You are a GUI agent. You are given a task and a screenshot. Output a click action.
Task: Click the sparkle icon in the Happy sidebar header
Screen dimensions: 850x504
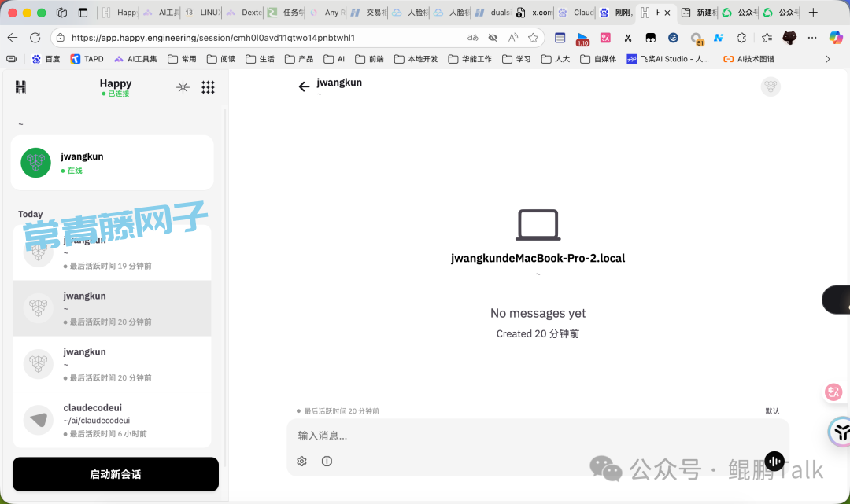click(x=183, y=87)
